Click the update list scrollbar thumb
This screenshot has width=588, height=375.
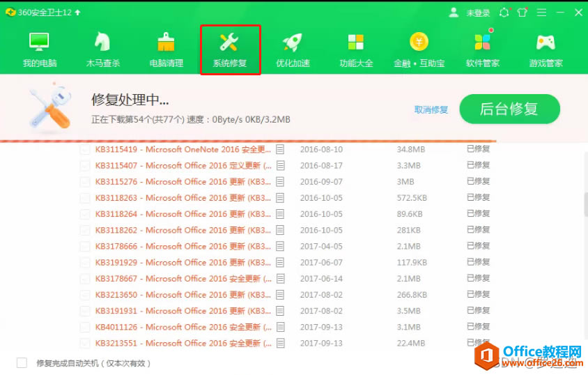tap(586, 204)
